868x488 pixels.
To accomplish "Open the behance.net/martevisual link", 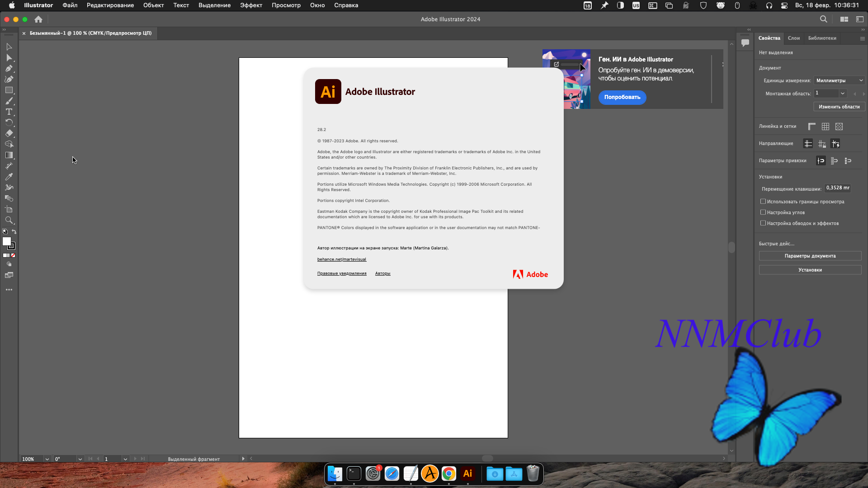I will (341, 259).
